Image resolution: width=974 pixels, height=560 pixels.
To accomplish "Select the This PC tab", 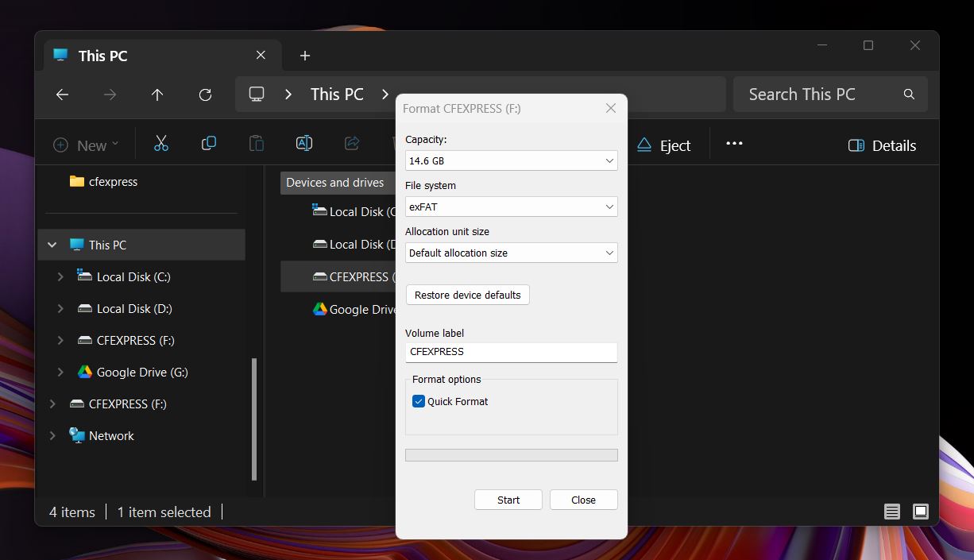I will point(161,56).
